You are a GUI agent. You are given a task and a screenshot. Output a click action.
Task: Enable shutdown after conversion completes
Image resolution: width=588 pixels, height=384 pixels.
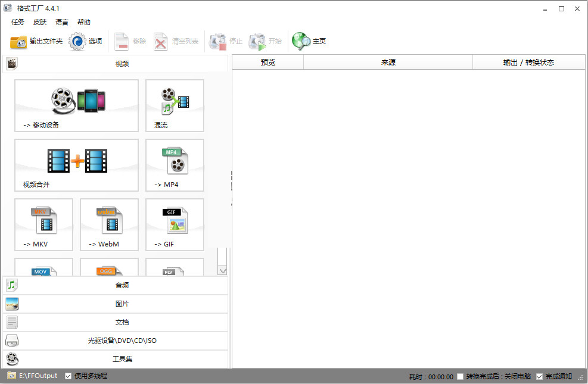460,376
